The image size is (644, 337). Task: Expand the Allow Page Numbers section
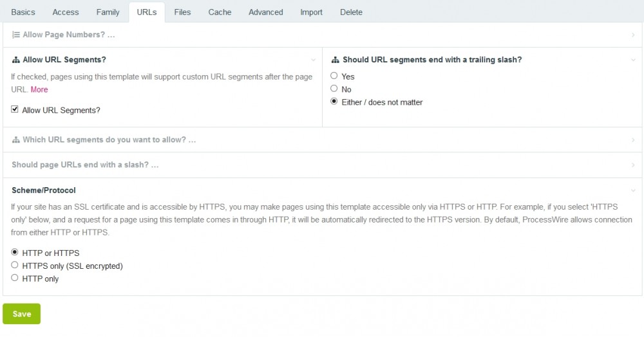tap(633, 35)
